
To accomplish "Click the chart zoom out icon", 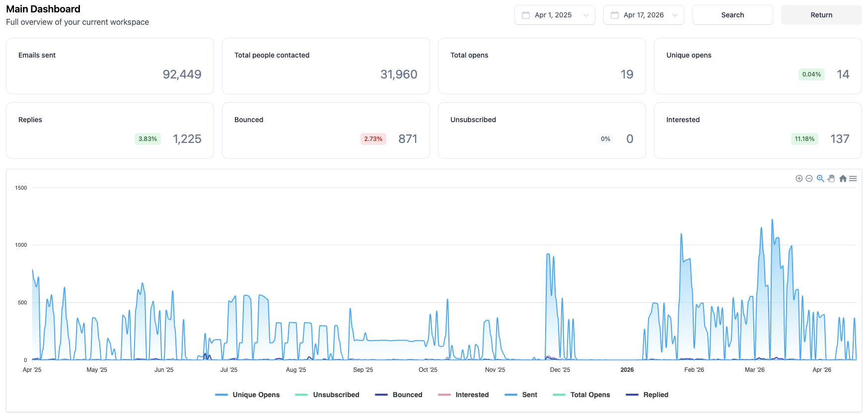I will pos(809,179).
